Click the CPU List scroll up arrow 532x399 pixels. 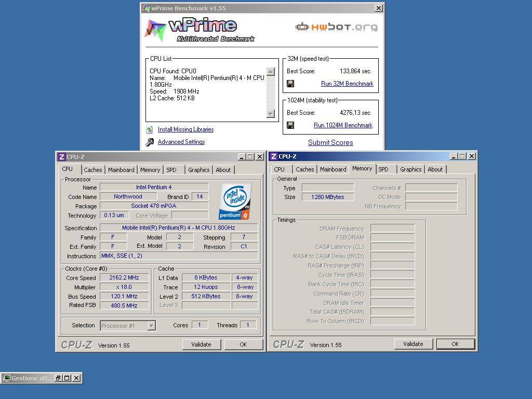pyautogui.click(x=270, y=72)
